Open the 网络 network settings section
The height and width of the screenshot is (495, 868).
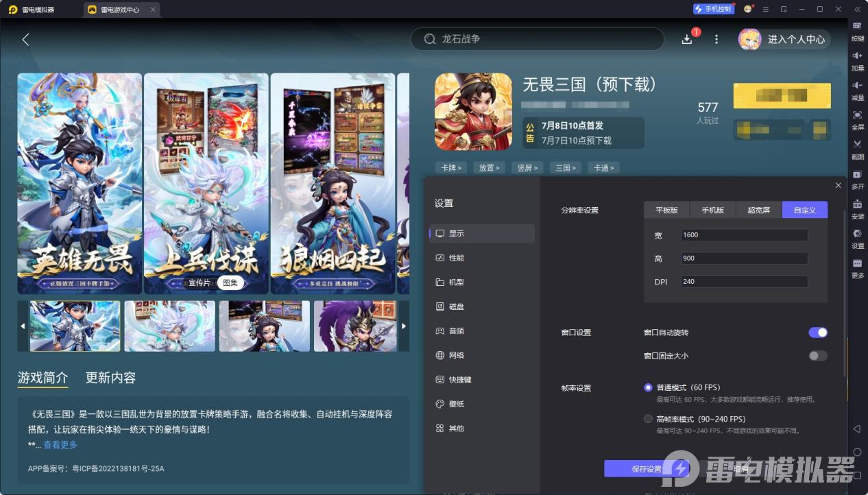[482, 355]
